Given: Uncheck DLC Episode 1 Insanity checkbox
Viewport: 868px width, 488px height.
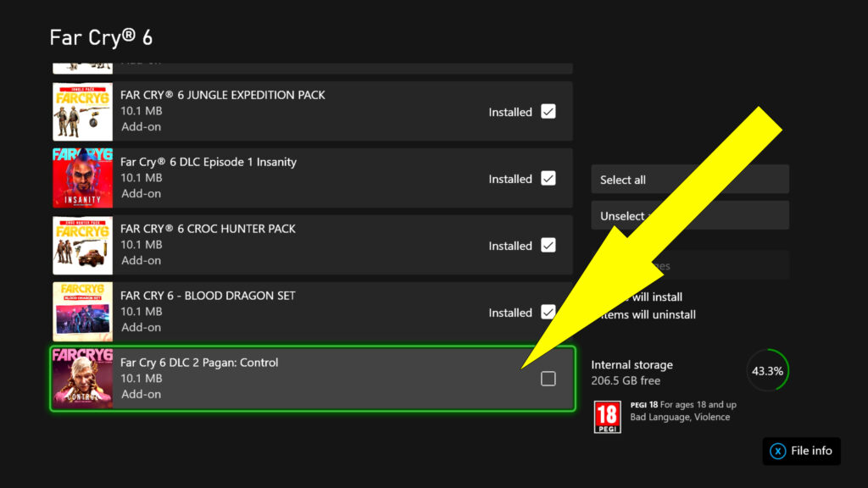Looking at the screenshot, I should pyautogui.click(x=548, y=179).
